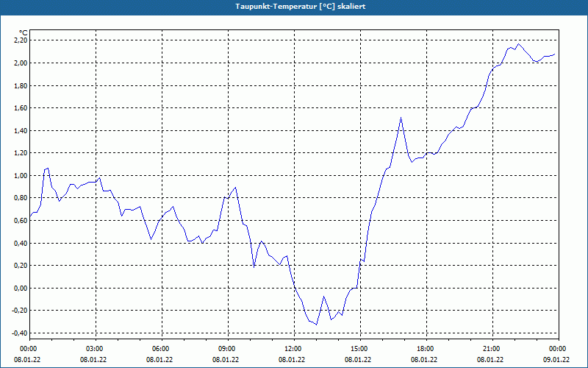
Task: Pick the 1,40 y-axis value
Action: click(x=21, y=130)
